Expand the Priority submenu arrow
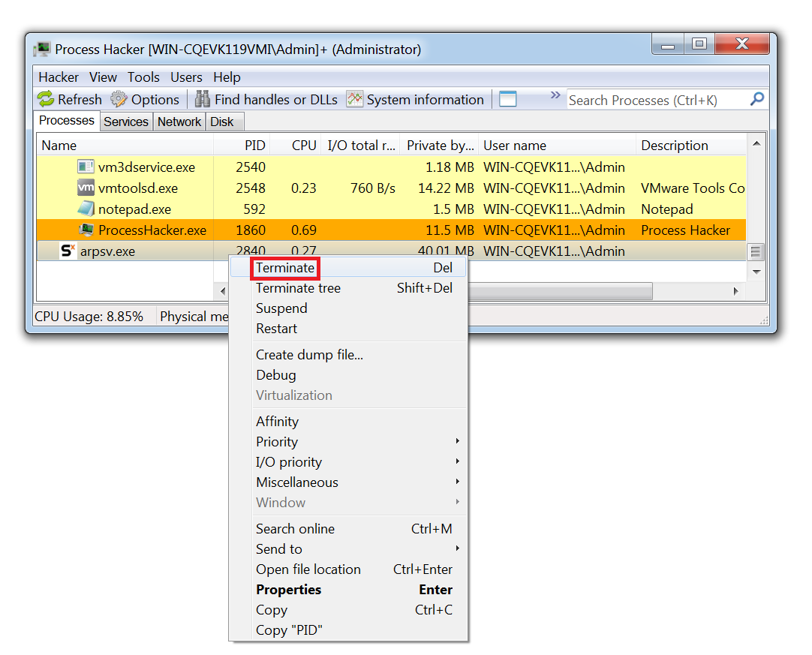 point(457,441)
